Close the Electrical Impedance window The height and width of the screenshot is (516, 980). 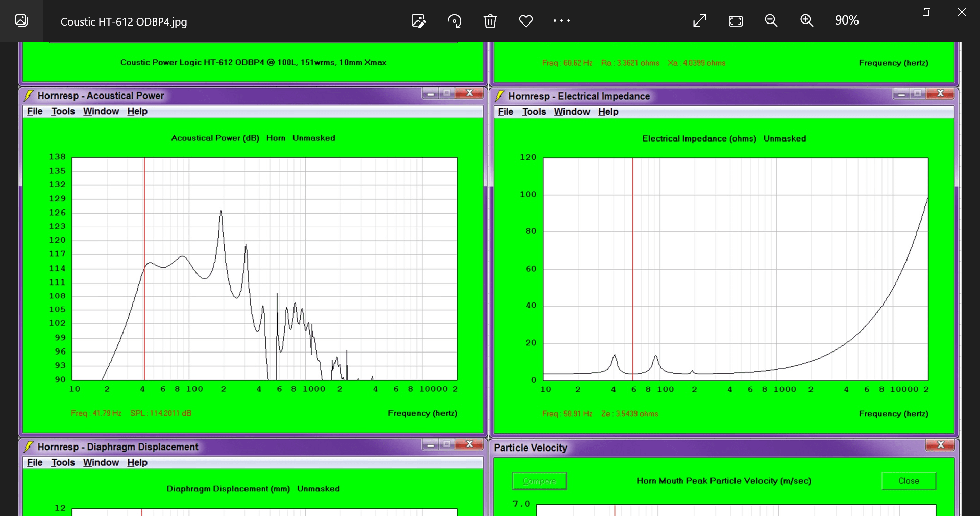(940, 93)
